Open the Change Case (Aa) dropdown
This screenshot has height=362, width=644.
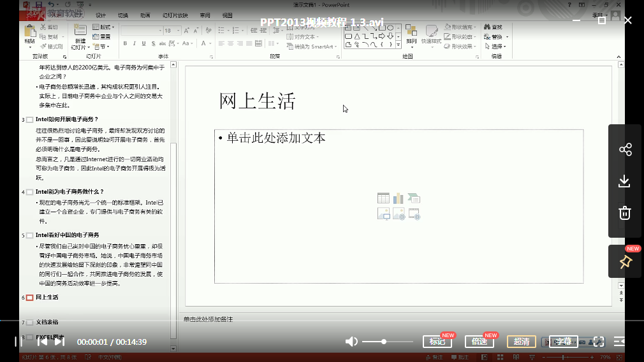tap(187, 43)
